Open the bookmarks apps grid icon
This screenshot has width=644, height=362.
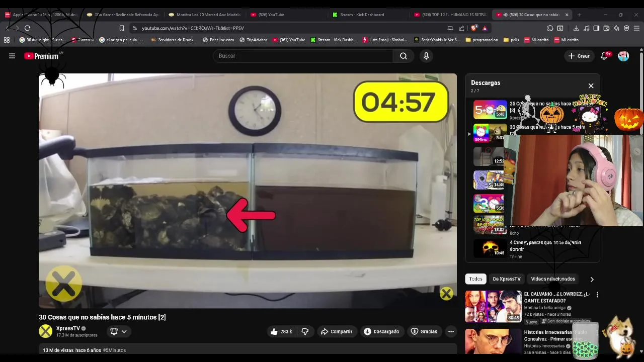coord(7,40)
